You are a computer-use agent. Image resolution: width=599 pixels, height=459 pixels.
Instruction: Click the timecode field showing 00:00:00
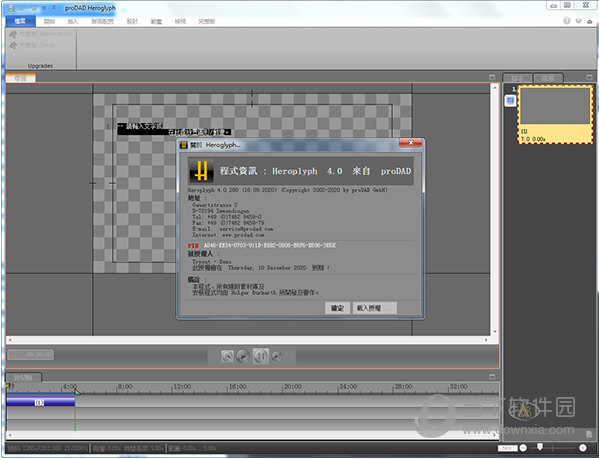[31, 355]
